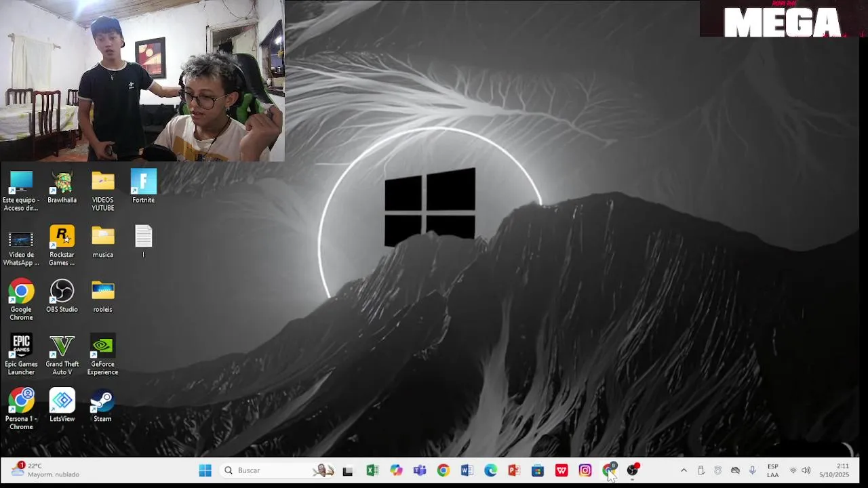Image resolution: width=868 pixels, height=488 pixels.
Task: Open the VIDEOS YUTUBE folder
Action: pos(102,191)
